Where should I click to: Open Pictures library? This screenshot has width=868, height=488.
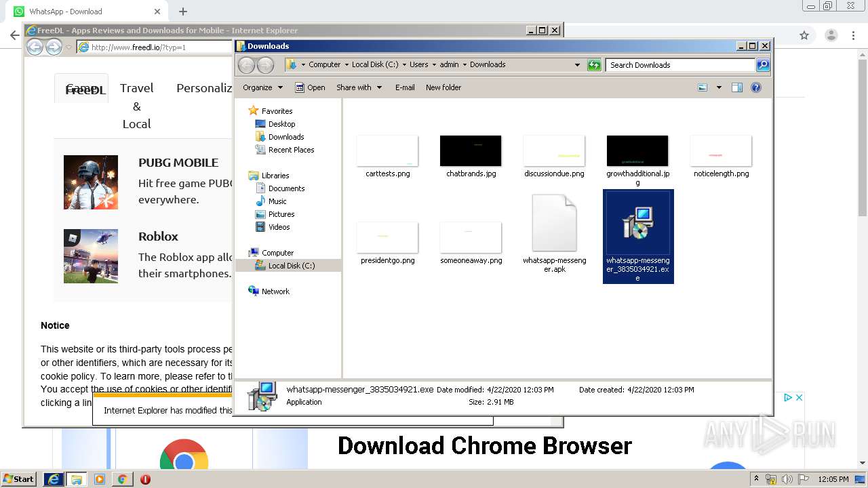pyautogui.click(x=281, y=214)
